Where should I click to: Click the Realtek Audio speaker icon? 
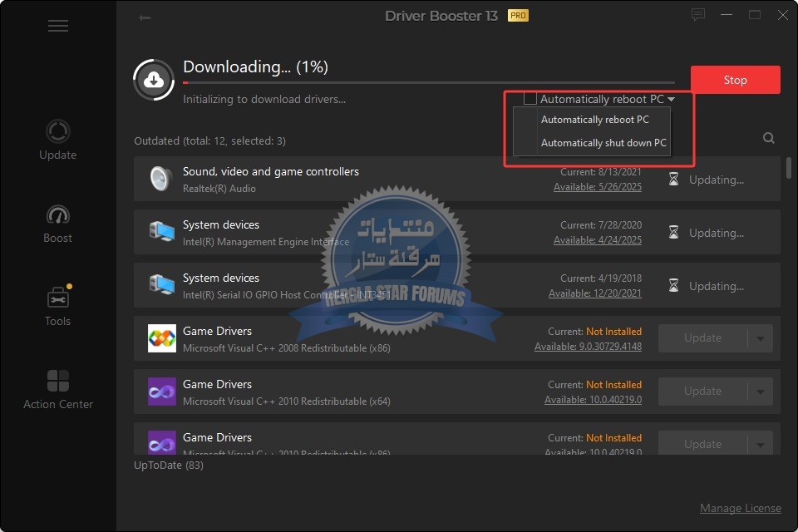(x=160, y=180)
